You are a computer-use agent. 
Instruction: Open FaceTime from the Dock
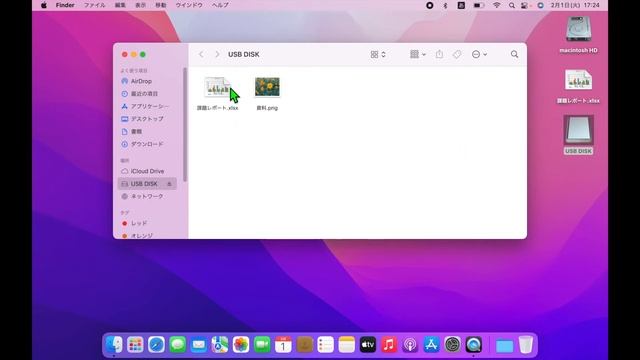(x=262, y=345)
